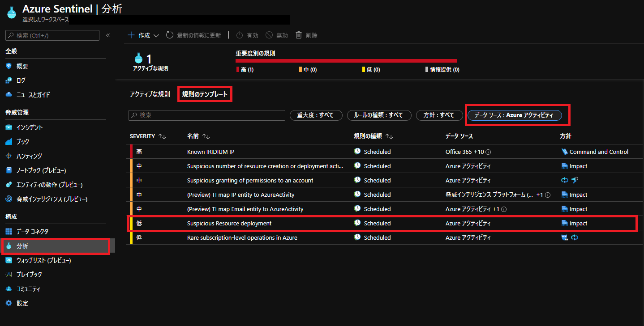Click 情報提供 (0) severity legend
This screenshot has width=644, height=326.
tap(442, 70)
